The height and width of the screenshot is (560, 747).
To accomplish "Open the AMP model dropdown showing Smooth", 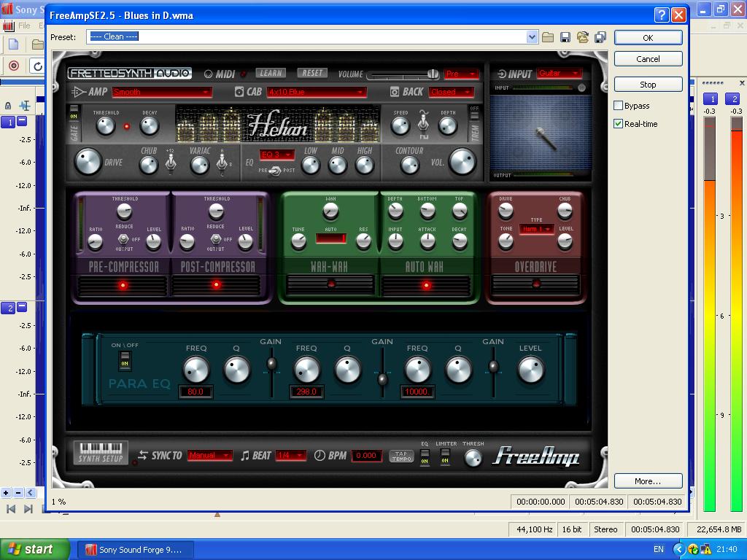I will (161, 92).
